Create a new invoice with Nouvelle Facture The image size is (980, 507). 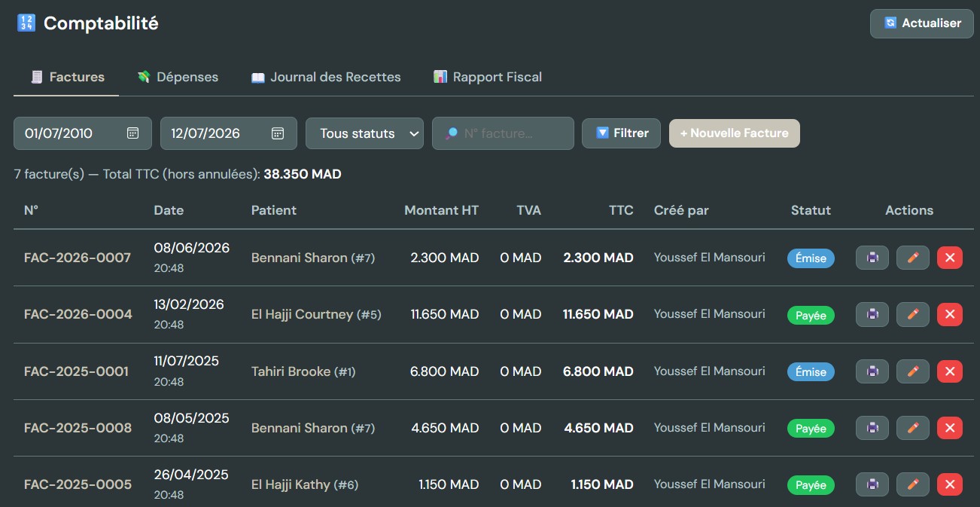click(734, 133)
